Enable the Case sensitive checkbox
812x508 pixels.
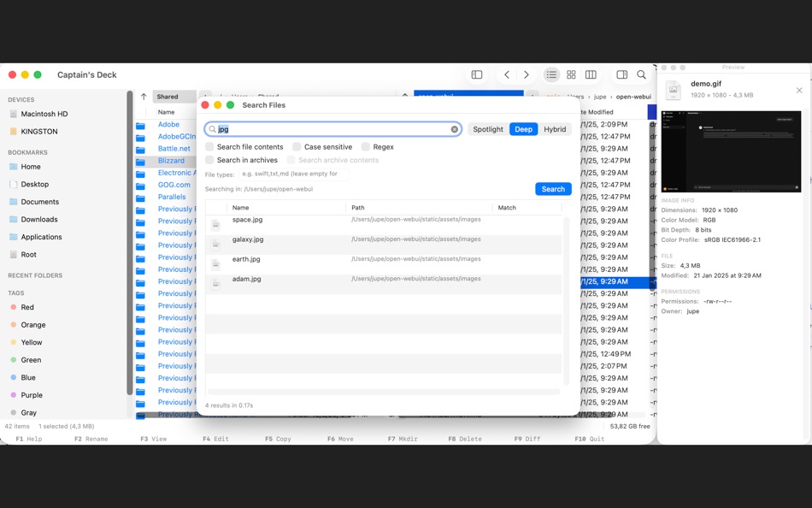297,147
